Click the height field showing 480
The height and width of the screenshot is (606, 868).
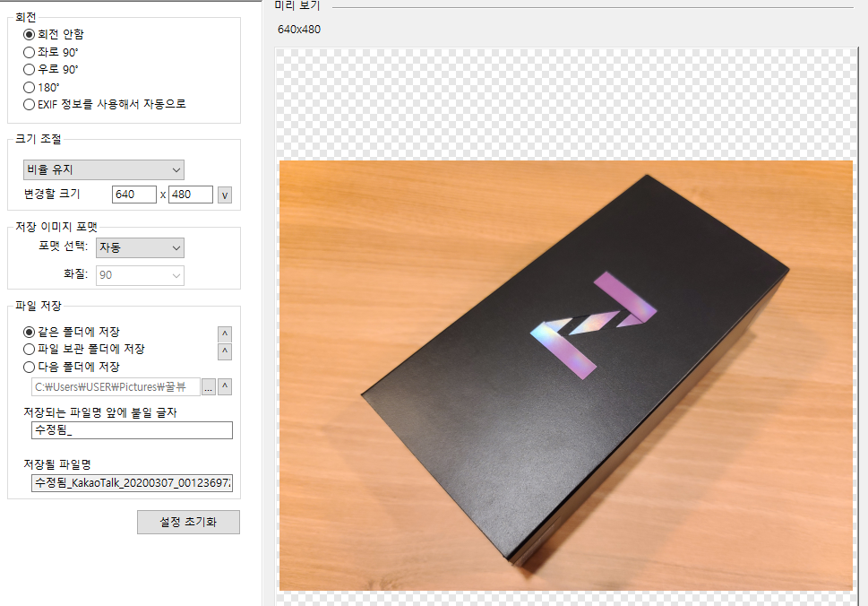(x=191, y=195)
